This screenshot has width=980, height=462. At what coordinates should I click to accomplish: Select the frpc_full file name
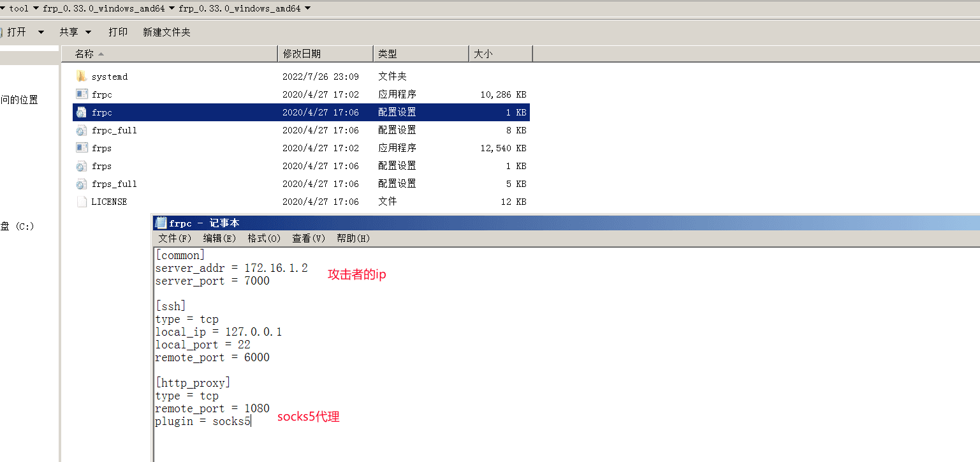(114, 130)
